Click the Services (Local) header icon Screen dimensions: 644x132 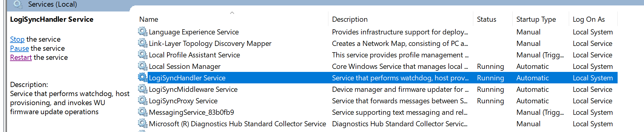[x=18, y=4]
